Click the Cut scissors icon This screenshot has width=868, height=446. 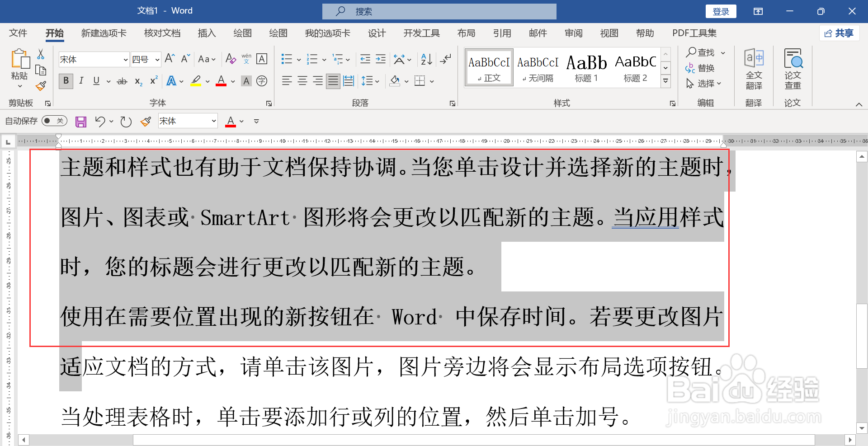41,55
